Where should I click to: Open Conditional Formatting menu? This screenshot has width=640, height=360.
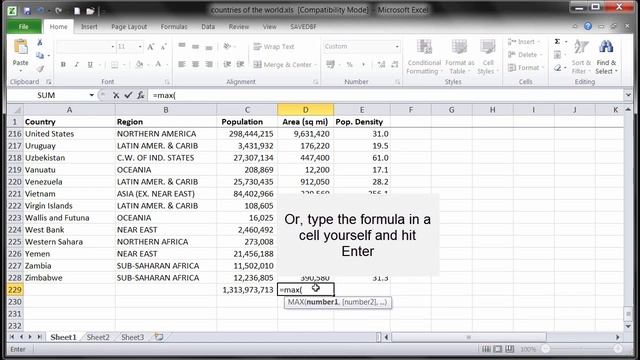click(x=424, y=57)
